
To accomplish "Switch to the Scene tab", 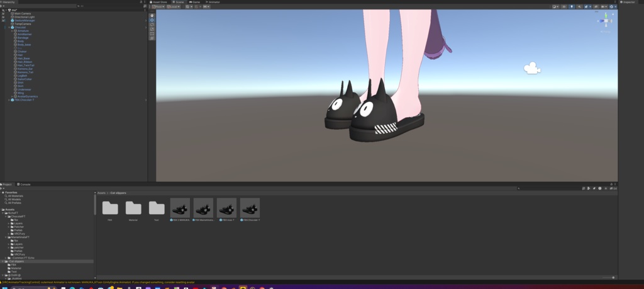I will [178, 2].
